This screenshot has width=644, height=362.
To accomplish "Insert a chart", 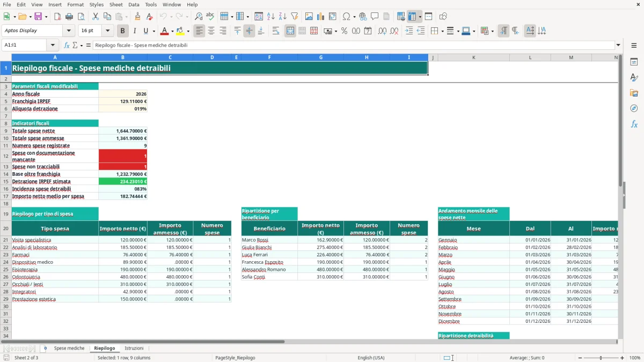I will (321, 17).
